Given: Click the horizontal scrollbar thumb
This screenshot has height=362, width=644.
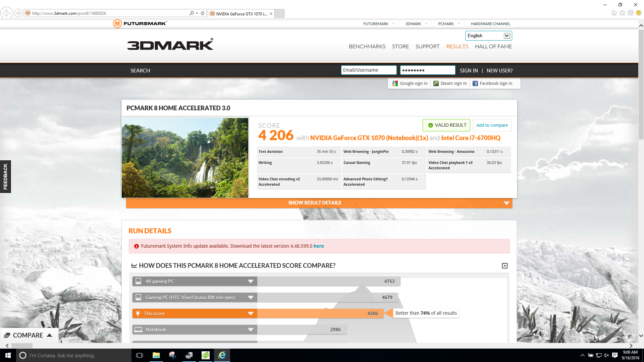Looking at the screenshot, I should [22, 346].
